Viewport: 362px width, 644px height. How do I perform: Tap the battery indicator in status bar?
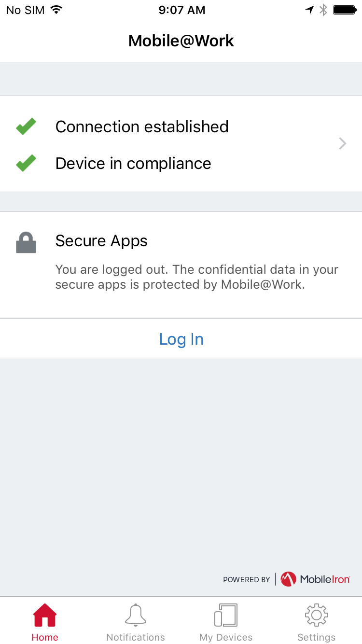[x=345, y=10]
